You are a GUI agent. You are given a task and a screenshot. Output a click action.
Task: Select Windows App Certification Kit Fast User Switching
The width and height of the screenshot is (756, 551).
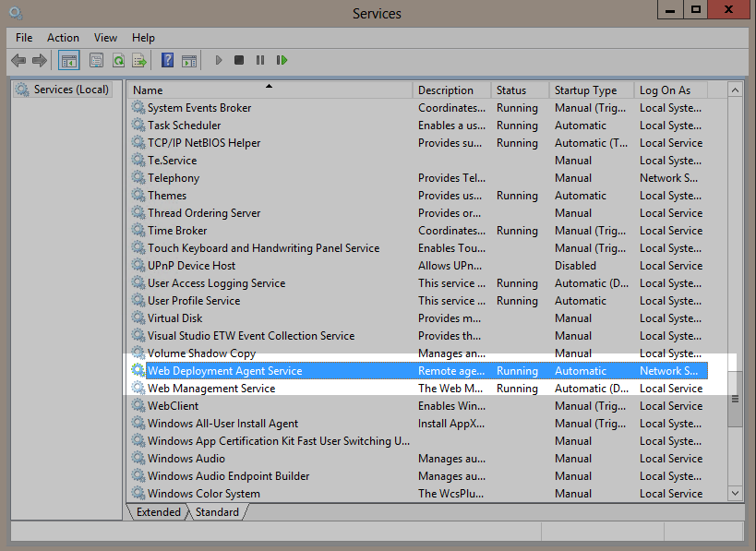click(x=418, y=440)
